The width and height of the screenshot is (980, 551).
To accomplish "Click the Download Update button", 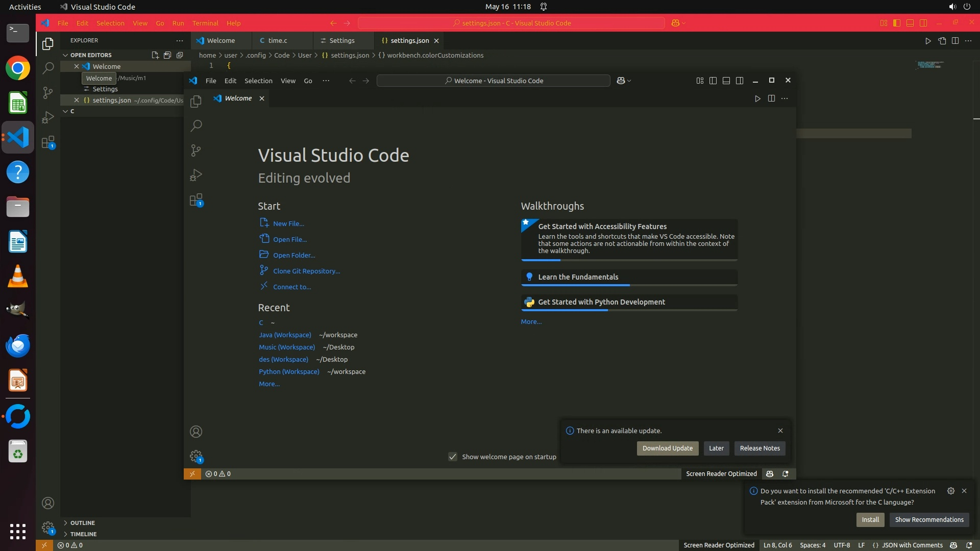I will click(667, 448).
